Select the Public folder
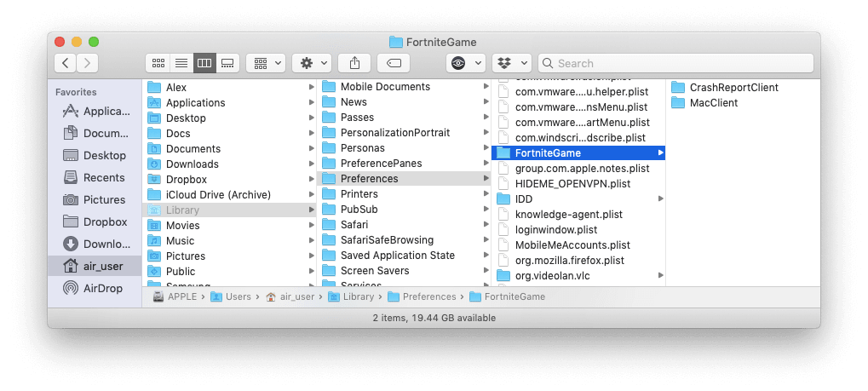868x391 pixels. 229,272
